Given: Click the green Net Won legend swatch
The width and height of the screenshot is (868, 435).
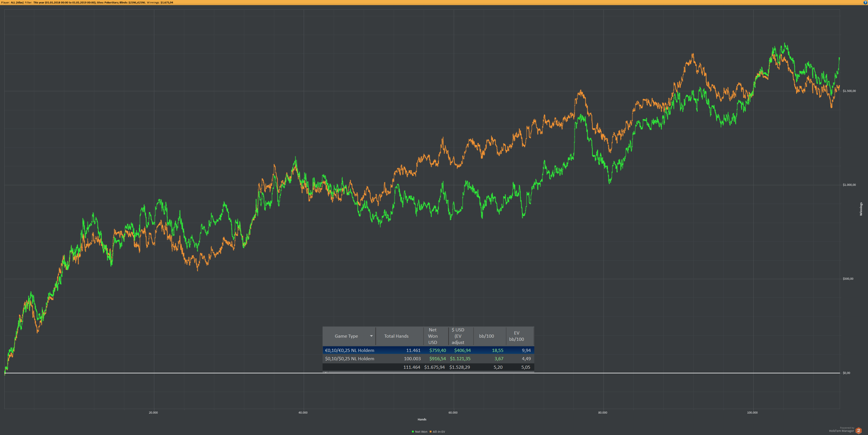Looking at the screenshot, I should pos(413,432).
